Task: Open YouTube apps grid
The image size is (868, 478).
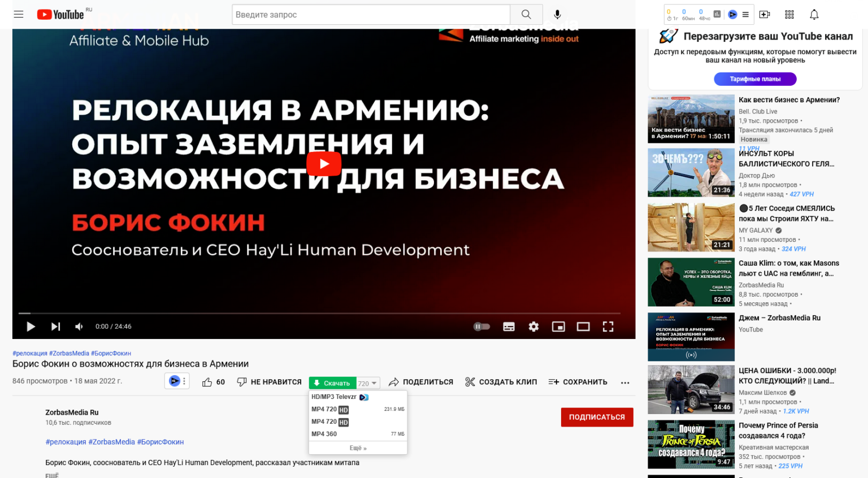Action: click(789, 14)
